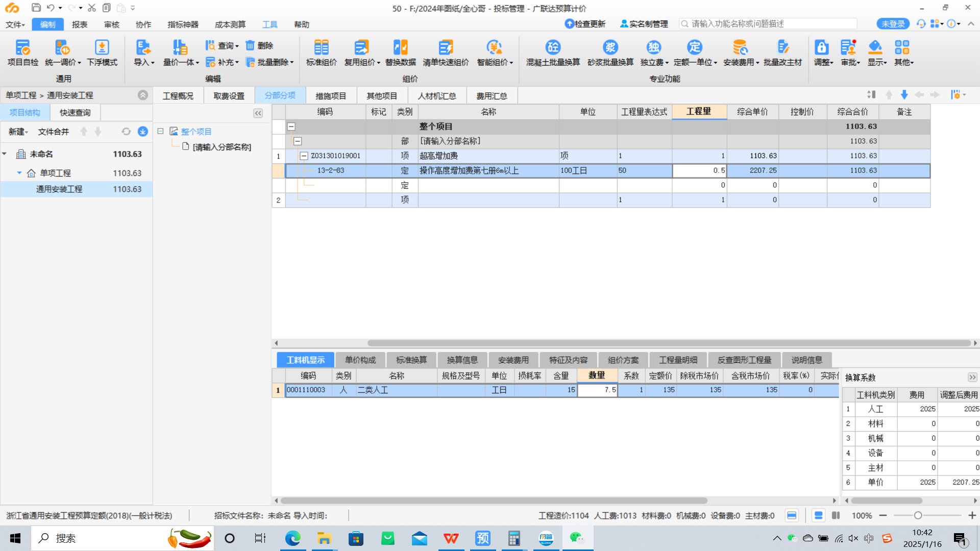Click the zoom-in plus button
The width and height of the screenshot is (980, 551).
coord(972,516)
